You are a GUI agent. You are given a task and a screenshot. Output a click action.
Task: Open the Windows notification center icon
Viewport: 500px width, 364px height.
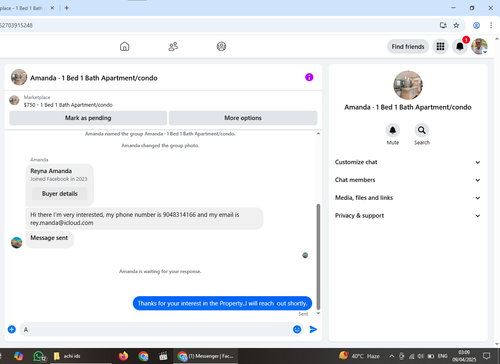[487, 356]
